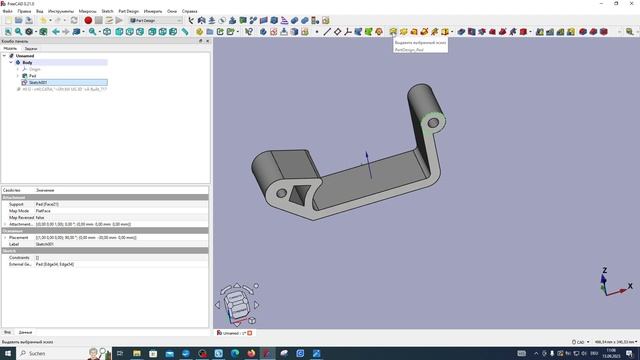This screenshot has height=360, width=640.
Task: Click the Fit all view icon
Action: coord(8,31)
